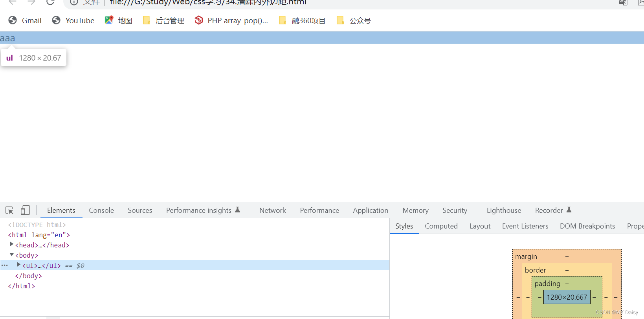Switch to the Layout sidebar tab
Viewport: 644px width, 319px height.
(480, 226)
